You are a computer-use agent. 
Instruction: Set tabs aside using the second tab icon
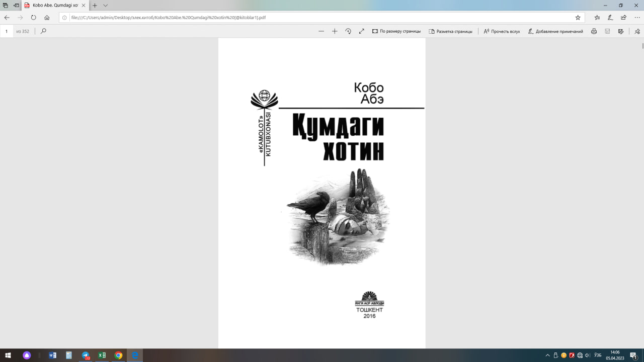pos(16,5)
